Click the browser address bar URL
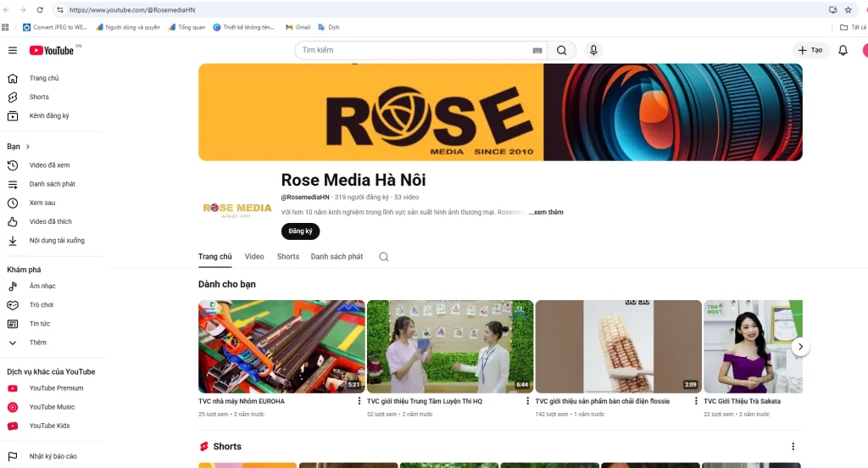 click(x=132, y=10)
